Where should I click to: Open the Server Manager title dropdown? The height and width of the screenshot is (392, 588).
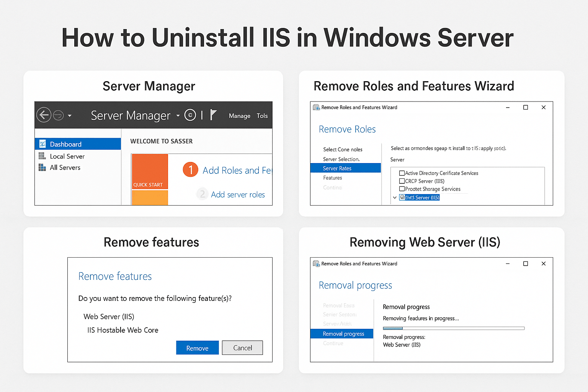[177, 115]
